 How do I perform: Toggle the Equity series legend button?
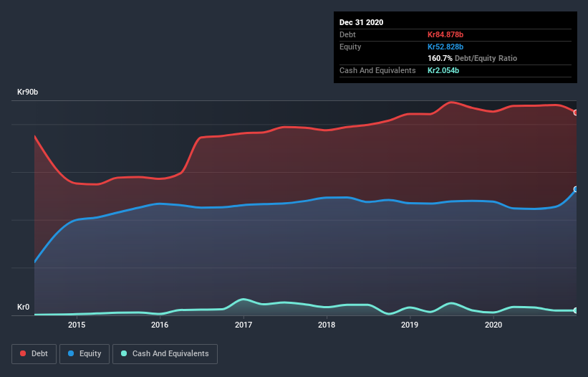85,354
